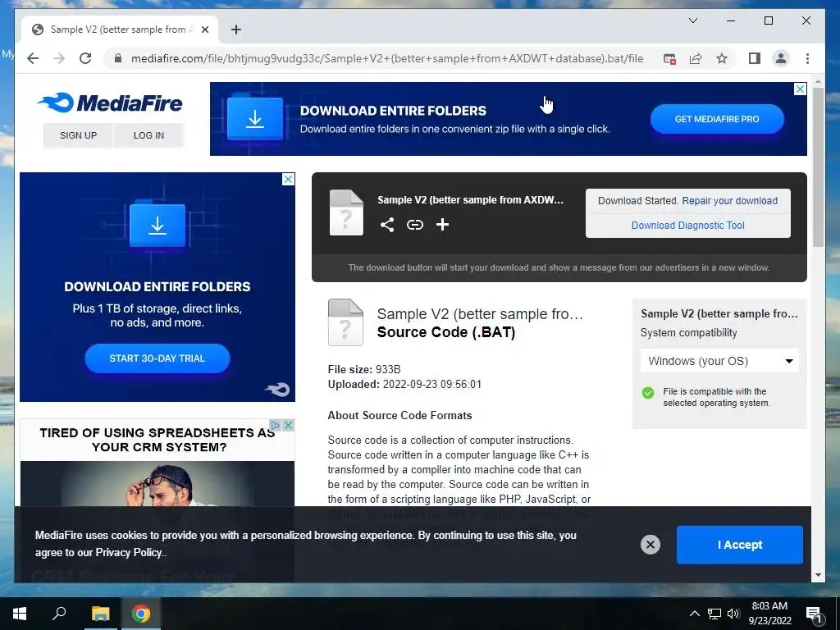
Task: Go back using browser back arrow
Action: tap(33, 58)
